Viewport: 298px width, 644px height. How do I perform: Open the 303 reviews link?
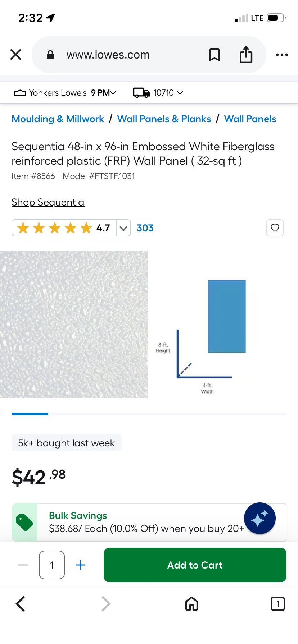(x=145, y=228)
